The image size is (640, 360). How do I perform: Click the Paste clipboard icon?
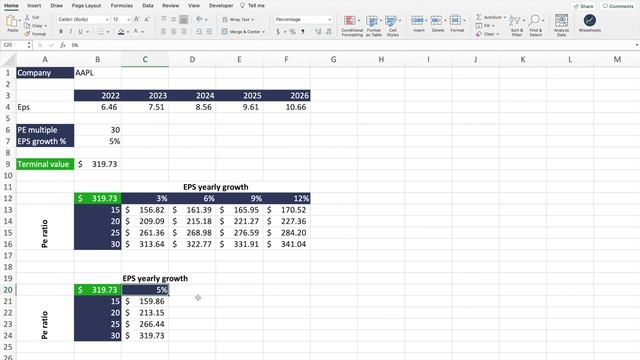pyautogui.click(x=11, y=21)
